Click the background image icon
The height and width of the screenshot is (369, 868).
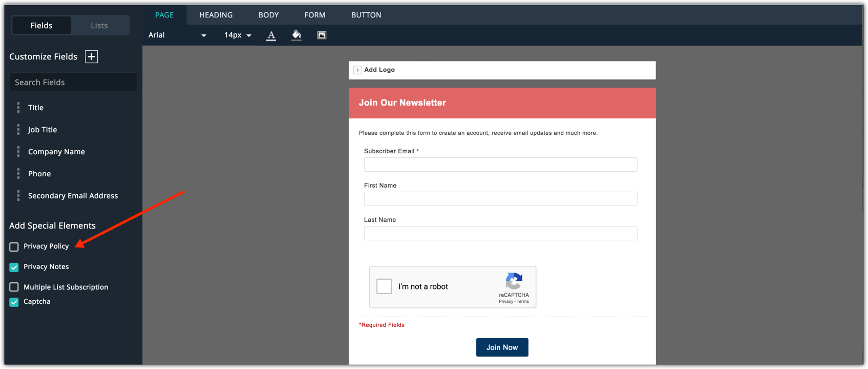(x=322, y=35)
